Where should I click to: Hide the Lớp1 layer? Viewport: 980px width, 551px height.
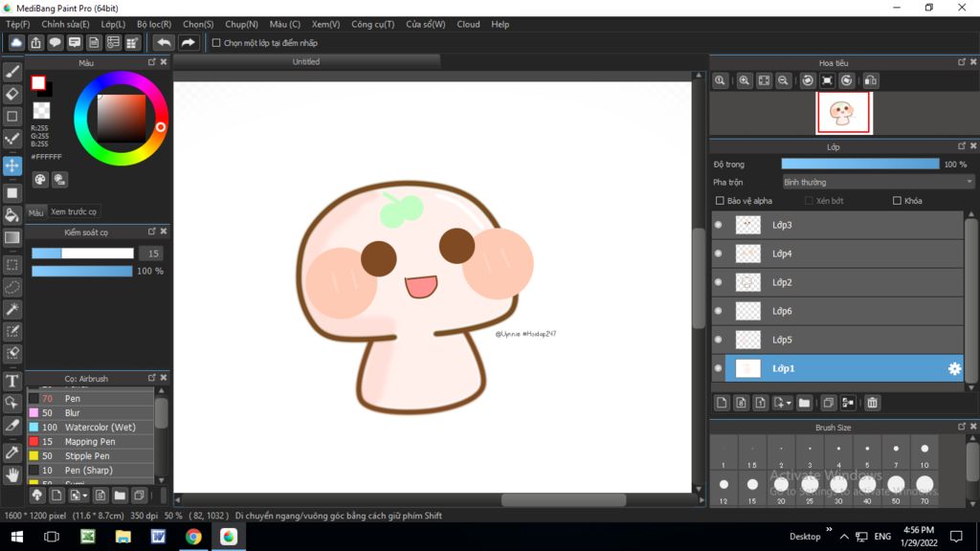click(x=718, y=368)
